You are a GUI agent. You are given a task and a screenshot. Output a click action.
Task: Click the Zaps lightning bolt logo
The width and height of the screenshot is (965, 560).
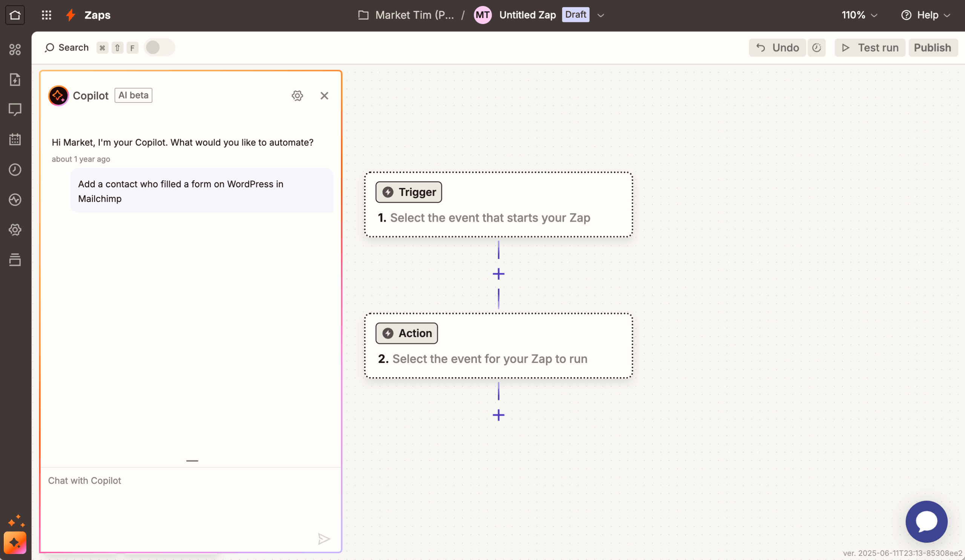[x=70, y=15]
